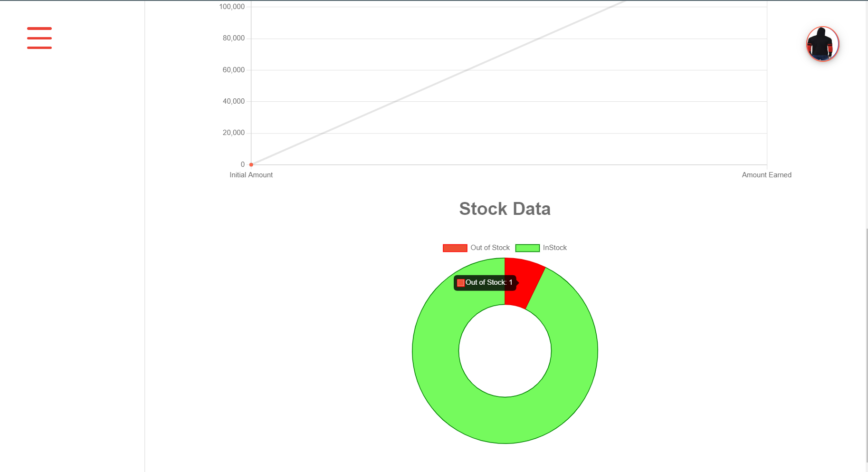Click the profile avatar picture
This screenshot has width=868, height=472.
(822, 44)
